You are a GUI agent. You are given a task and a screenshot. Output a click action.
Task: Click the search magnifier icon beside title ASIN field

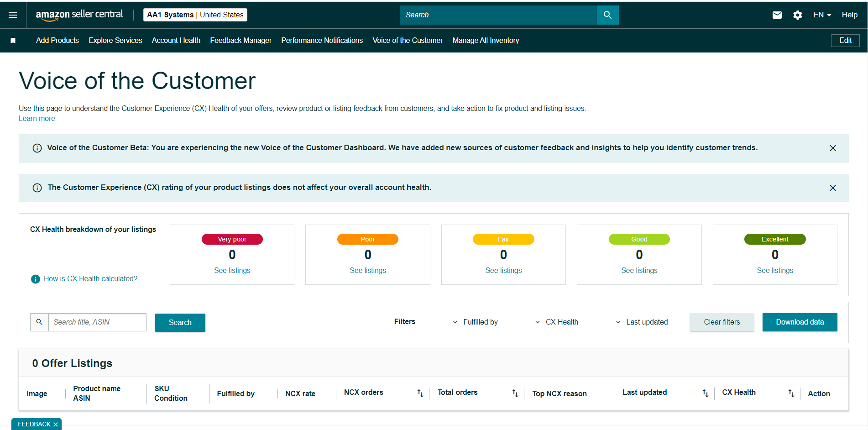pos(39,322)
